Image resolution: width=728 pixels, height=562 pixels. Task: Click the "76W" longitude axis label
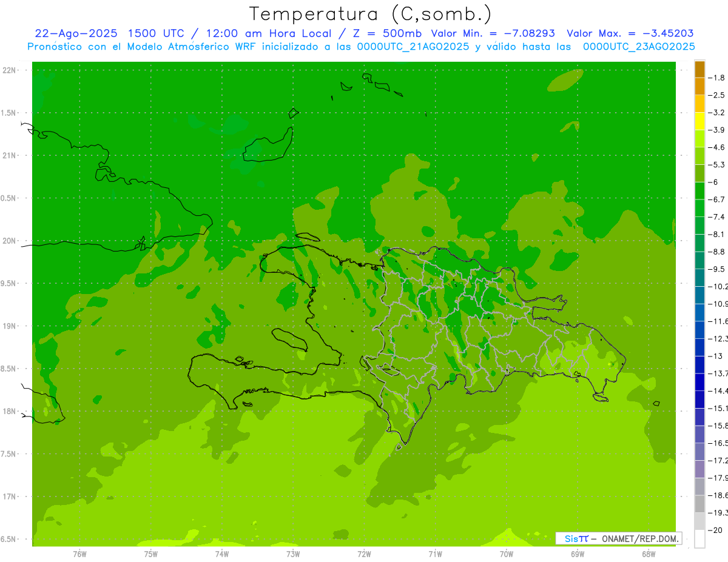click(79, 554)
